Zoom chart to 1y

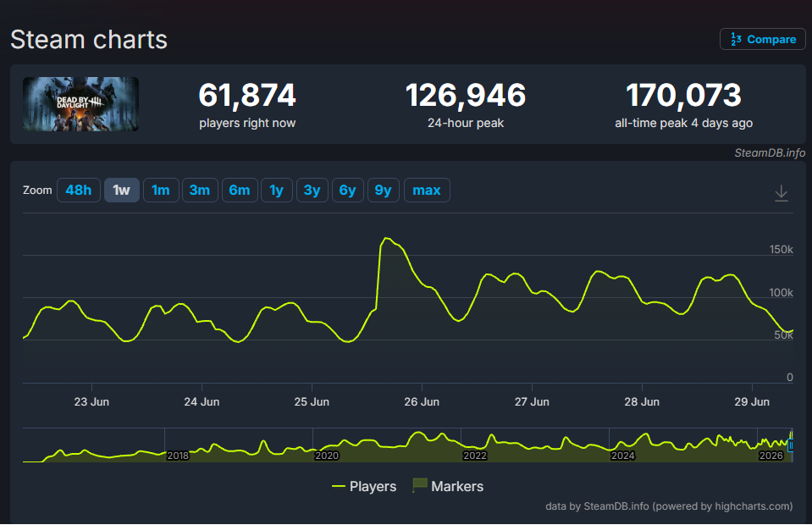click(x=277, y=190)
